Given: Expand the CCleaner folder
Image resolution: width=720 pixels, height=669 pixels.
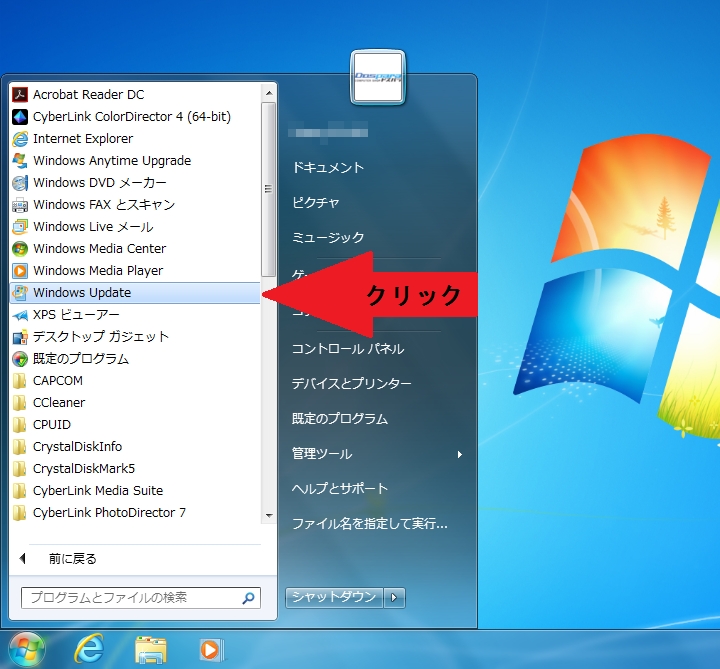Looking at the screenshot, I should point(20,403).
